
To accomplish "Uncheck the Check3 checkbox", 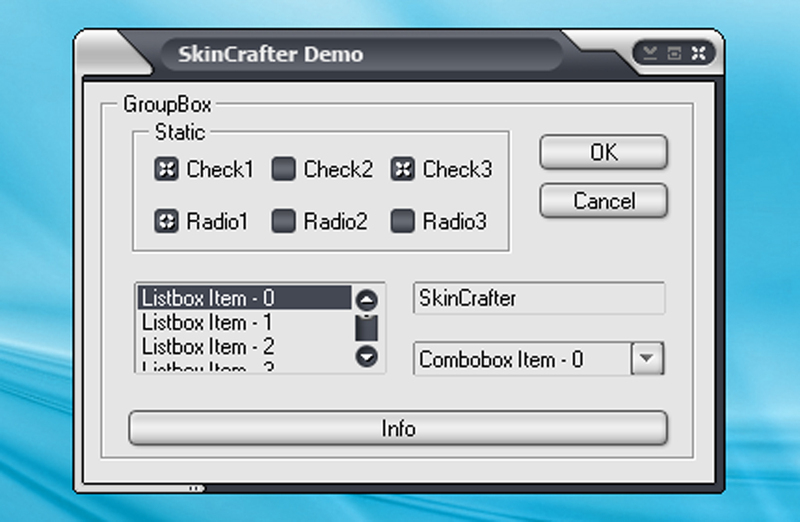I will coord(403,169).
